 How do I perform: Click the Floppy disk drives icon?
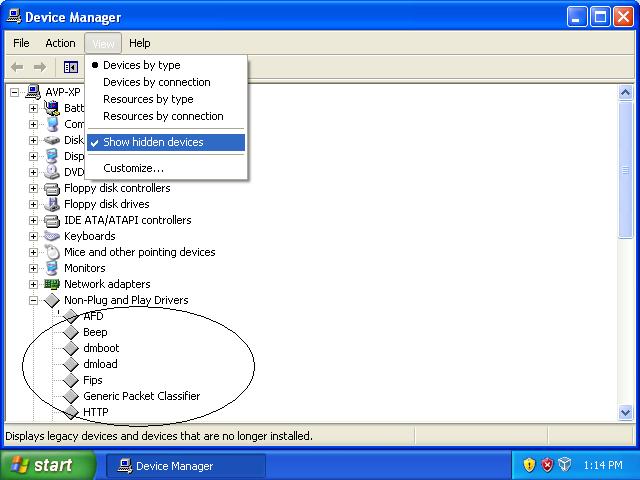[52, 204]
